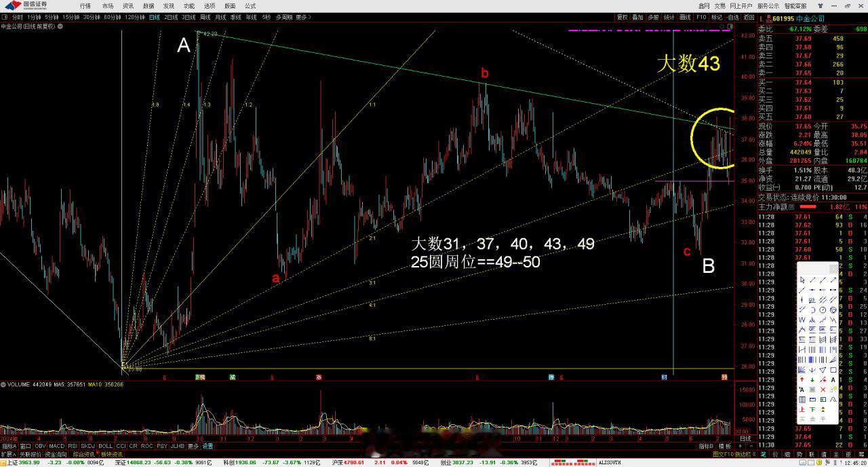The height and width of the screenshot is (467, 868).
Task: Open the 行情 menu
Action: click(85, 5)
